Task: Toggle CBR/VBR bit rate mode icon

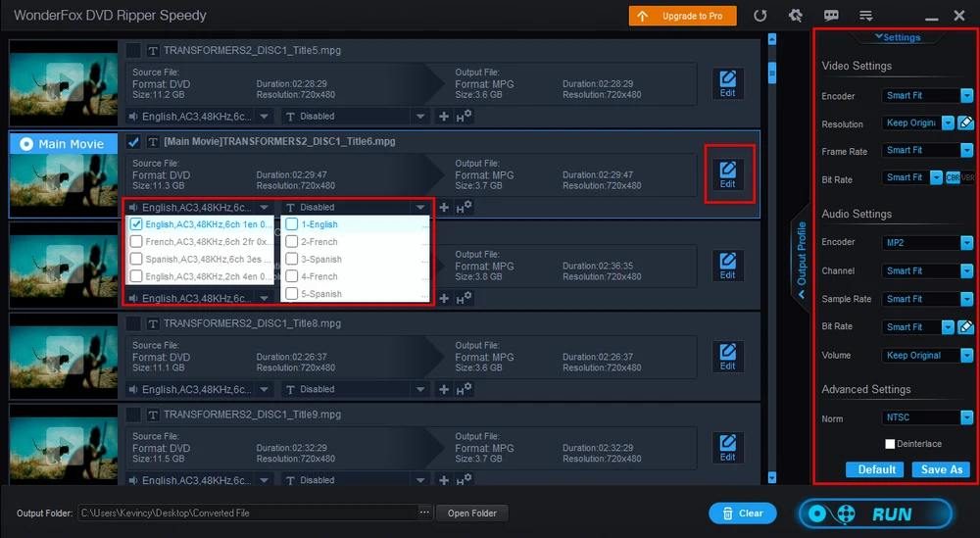Action: [959, 178]
